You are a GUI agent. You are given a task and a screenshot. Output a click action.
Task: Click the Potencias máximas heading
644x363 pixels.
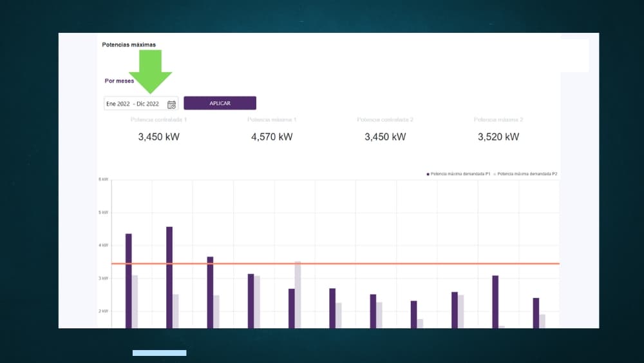coord(129,45)
